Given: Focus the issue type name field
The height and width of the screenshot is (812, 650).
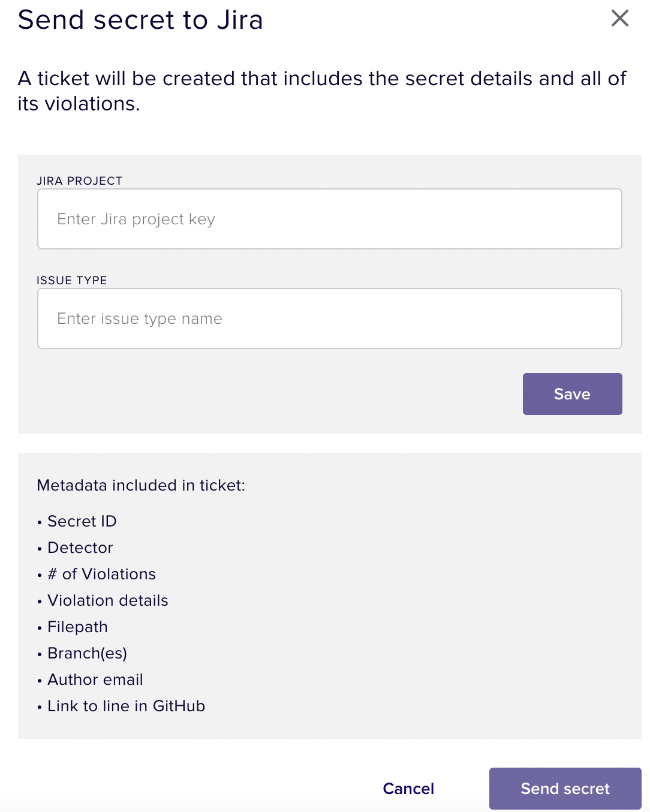Looking at the screenshot, I should click(329, 318).
